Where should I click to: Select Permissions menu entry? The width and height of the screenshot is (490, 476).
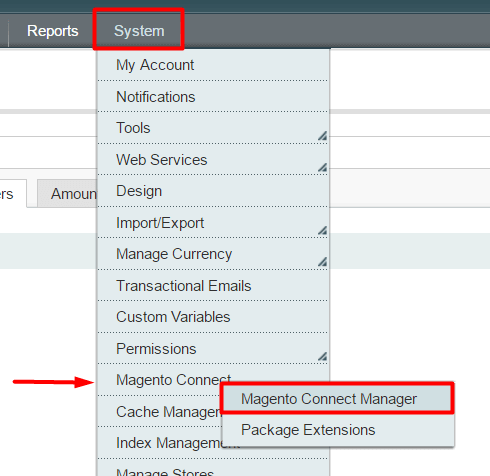coord(213,349)
